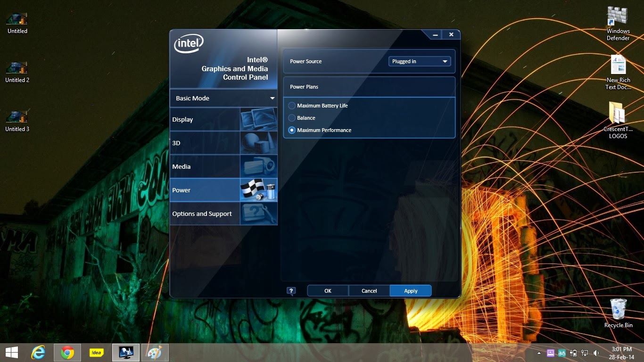Open the Idea app on the taskbar

pos(97,353)
